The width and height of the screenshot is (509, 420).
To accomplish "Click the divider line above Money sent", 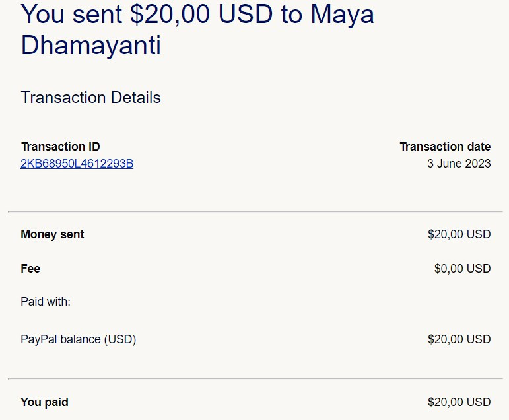I will (255, 212).
